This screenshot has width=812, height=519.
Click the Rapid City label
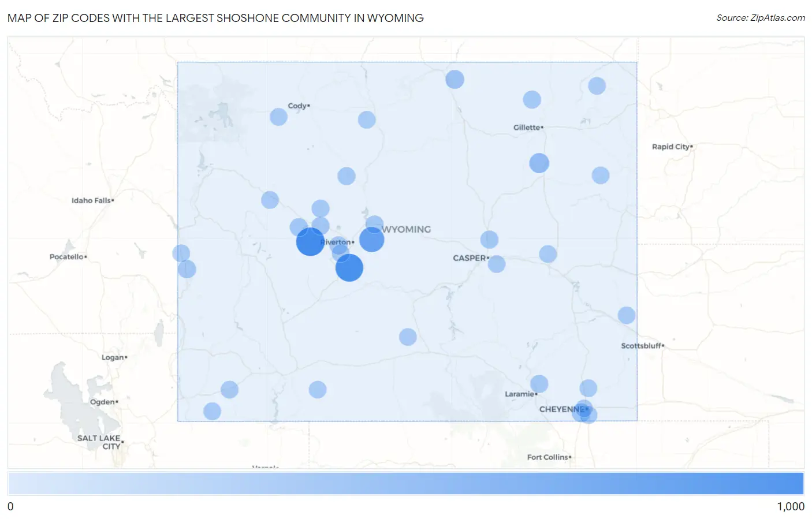pos(672,147)
